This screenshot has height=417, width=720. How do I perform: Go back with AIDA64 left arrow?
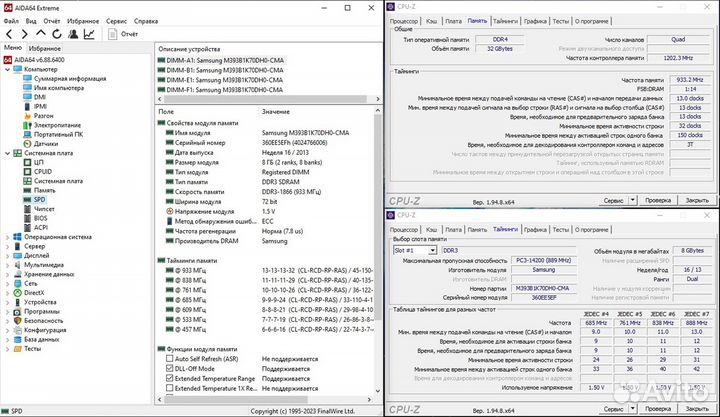[x=9, y=34]
